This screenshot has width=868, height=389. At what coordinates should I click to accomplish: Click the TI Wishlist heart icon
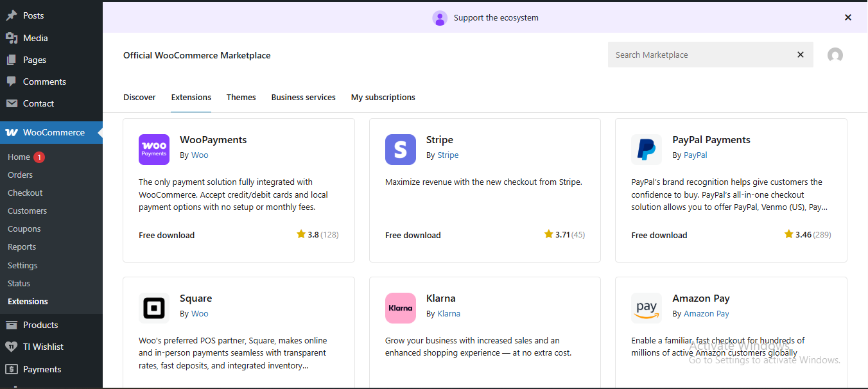click(12, 347)
